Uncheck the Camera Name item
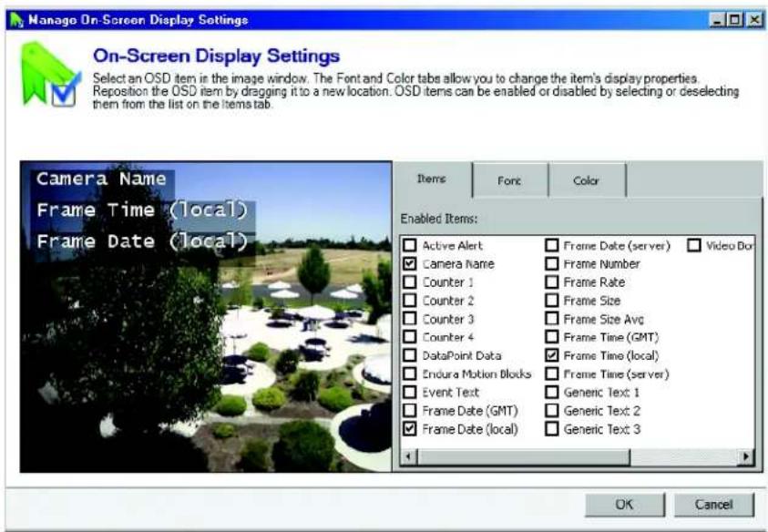 coord(409,263)
